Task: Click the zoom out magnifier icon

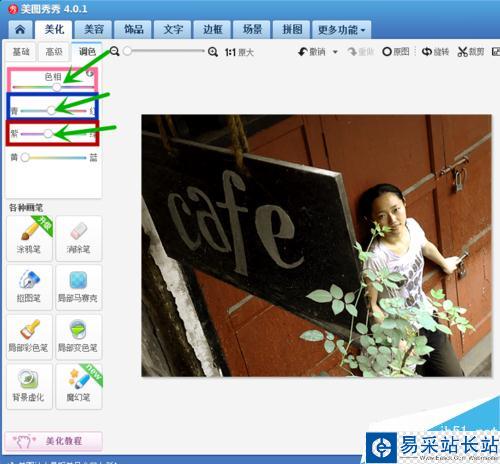Action: click(115, 51)
